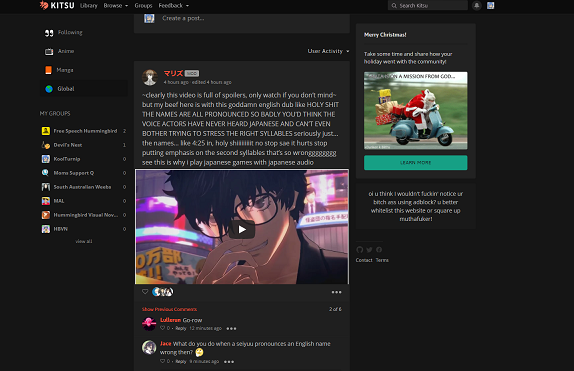Open the User Activity filter dropdown
This screenshot has height=371, width=574.
pyautogui.click(x=328, y=51)
